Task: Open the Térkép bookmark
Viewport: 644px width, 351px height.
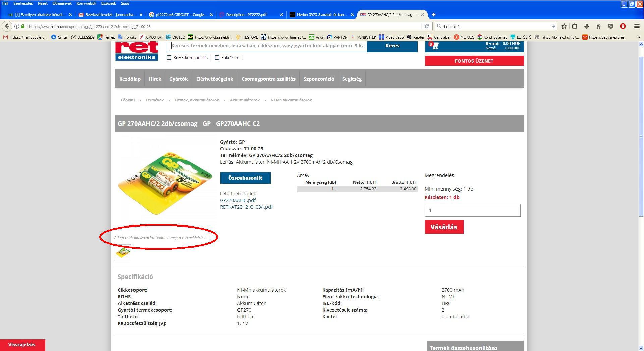Action: click(x=106, y=37)
